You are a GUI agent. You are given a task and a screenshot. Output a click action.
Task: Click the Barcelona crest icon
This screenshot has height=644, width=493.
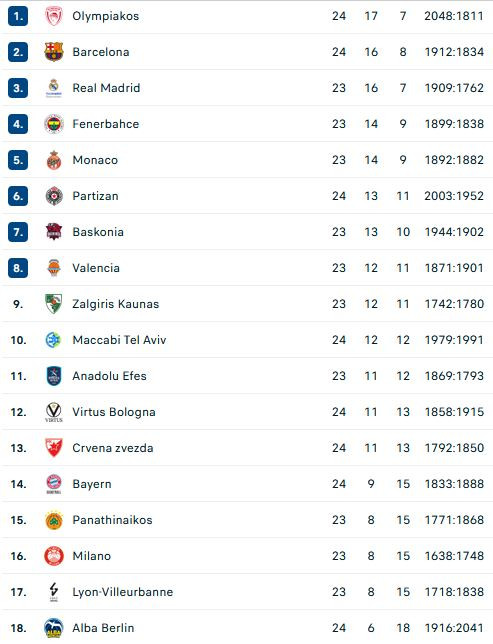(x=54, y=52)
